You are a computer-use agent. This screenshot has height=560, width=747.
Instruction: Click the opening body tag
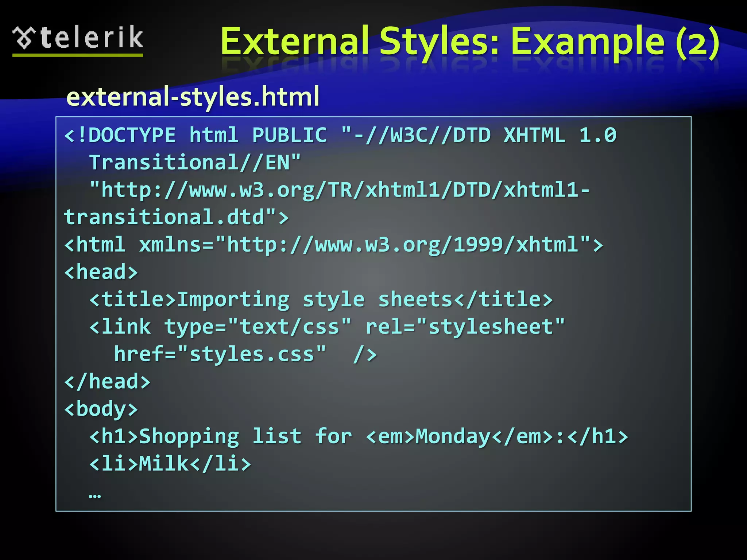[101, 409]
